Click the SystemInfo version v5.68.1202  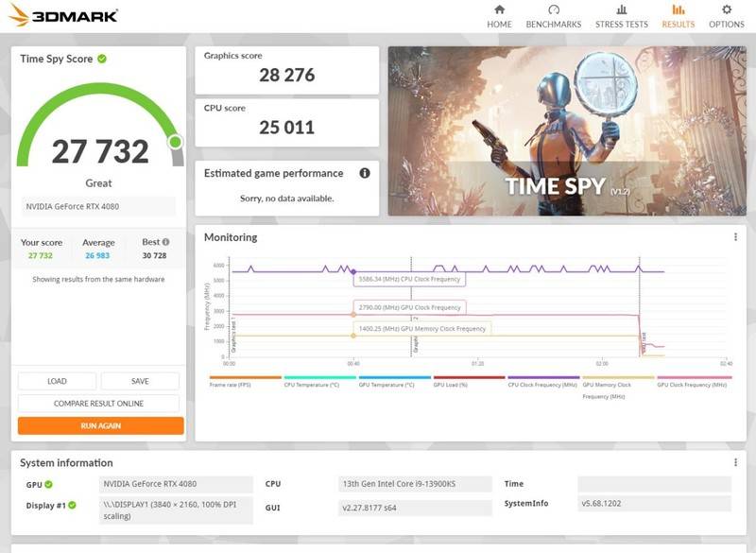(654, 503)
